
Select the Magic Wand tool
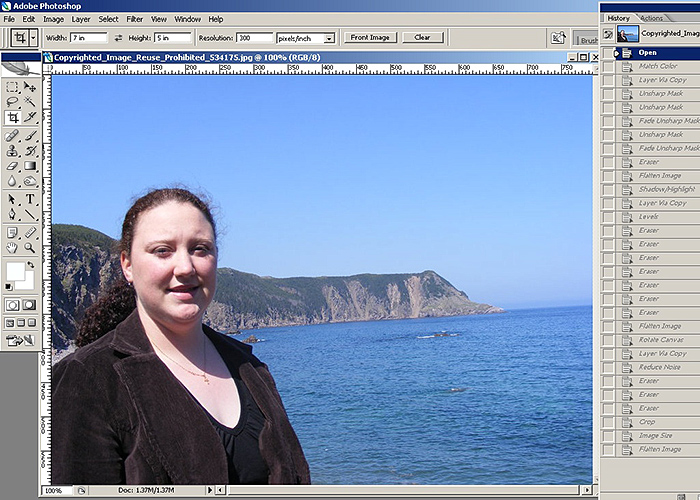point(29,102)
